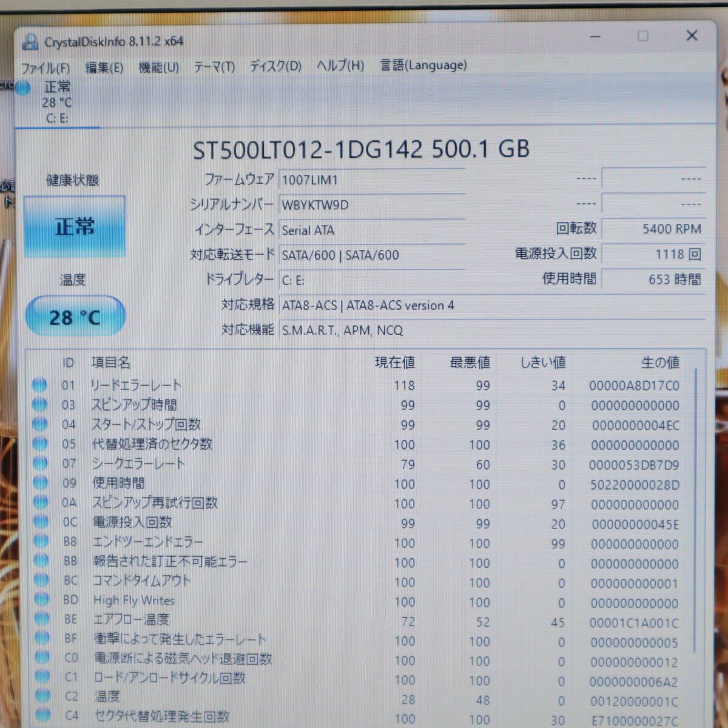Open the ディスク(D) menu

point(276,66)
